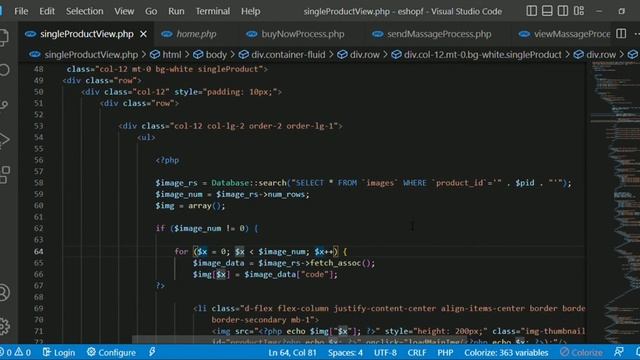Viewport: 640px width, 360px height.
Task: Open body breadcrumb dropdown
Action: tap(210, 55)
